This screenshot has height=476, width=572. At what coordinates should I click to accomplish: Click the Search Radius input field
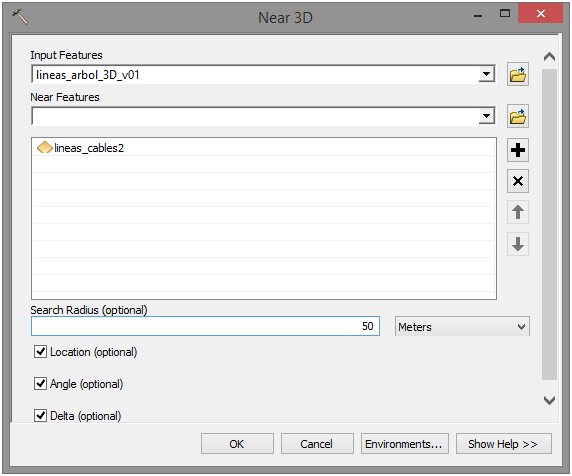pyautogui.click(x=205, y=326)
